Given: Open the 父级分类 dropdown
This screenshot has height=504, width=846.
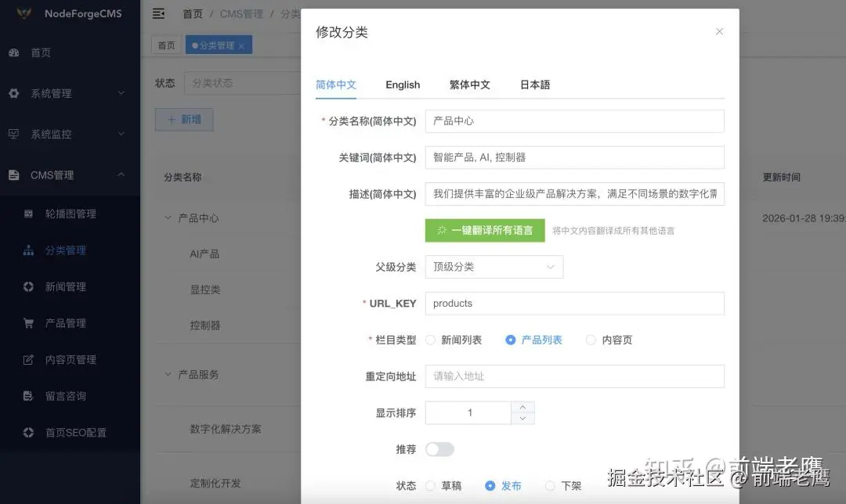Looking at the screenshot, I should click(x=494, y=267).
